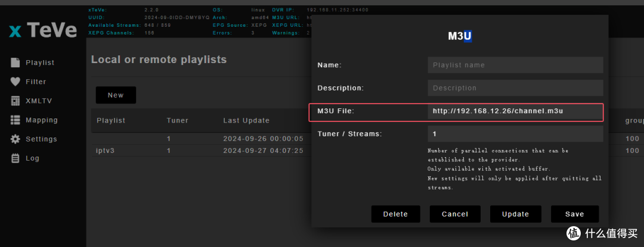Click the Available Streams 848 / 859 value
Image resolution: width=644 pixels, height=247 pixels.
[x=157, y=25]
